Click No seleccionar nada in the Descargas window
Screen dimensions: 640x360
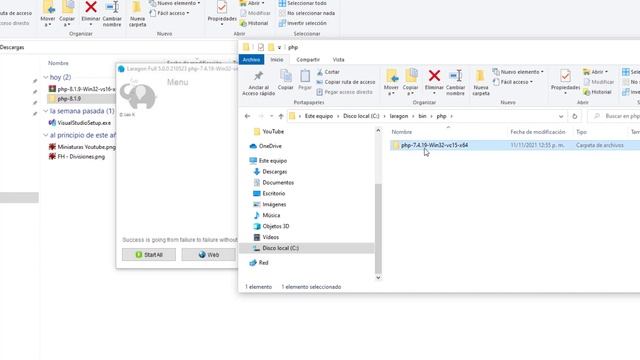[x=307, y=13]
